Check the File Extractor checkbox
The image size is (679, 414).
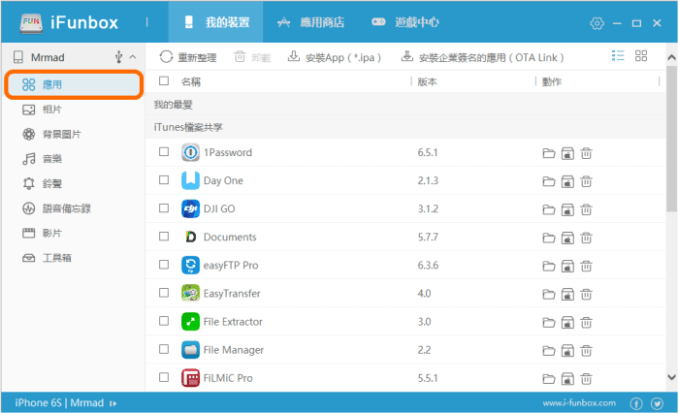point(164,321)
